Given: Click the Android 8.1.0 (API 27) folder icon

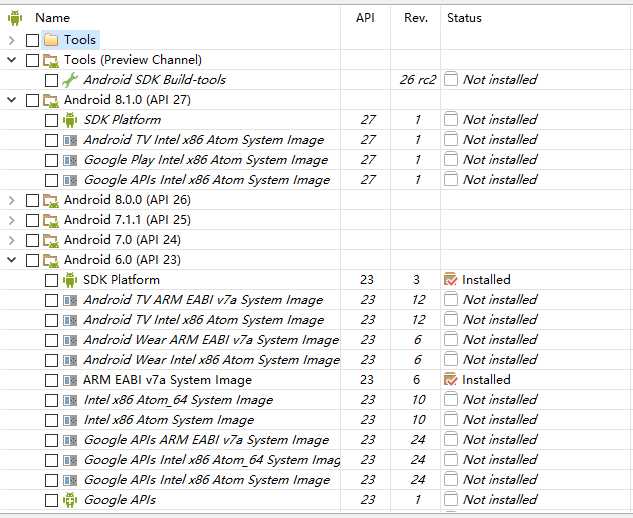Looking at the screenshot, I should [51, 100].
